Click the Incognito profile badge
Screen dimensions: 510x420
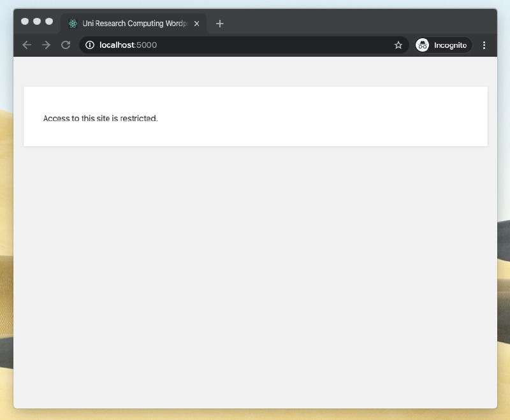coord(423,45)
